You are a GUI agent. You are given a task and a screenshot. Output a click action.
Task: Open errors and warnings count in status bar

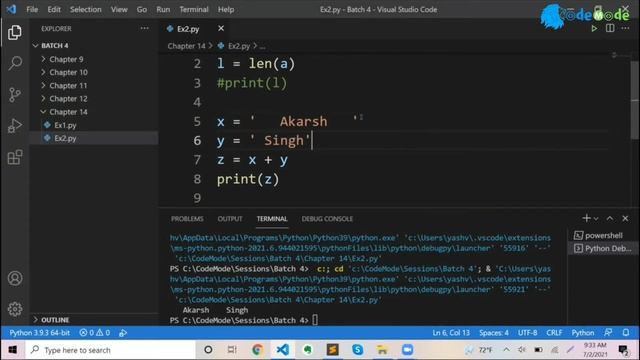pos(95,333)
